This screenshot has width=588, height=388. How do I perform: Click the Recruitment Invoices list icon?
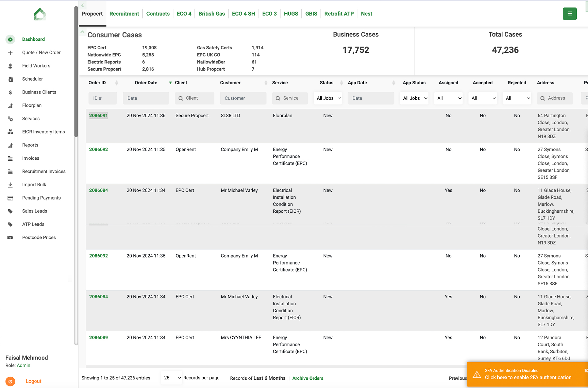click(10, 172)
